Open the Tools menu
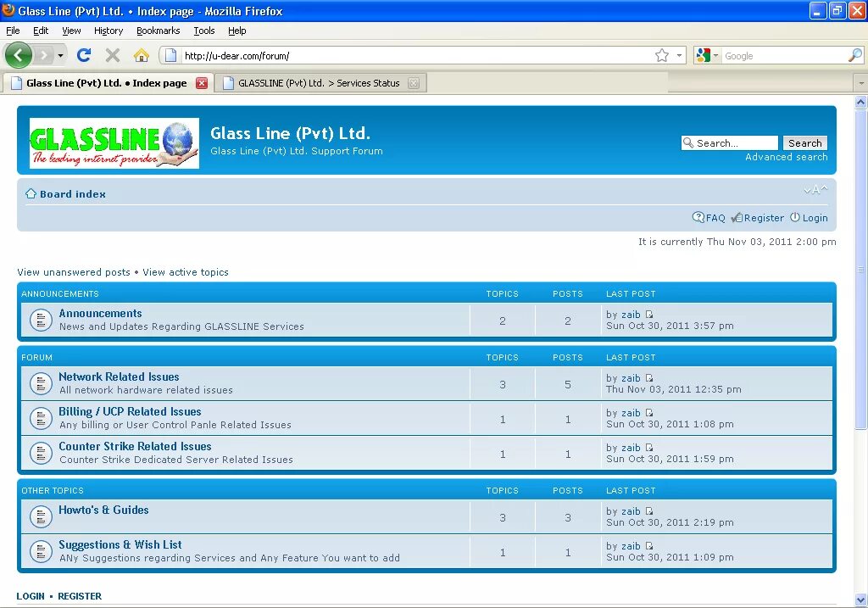The image size is (868, 608). (204, 31)
